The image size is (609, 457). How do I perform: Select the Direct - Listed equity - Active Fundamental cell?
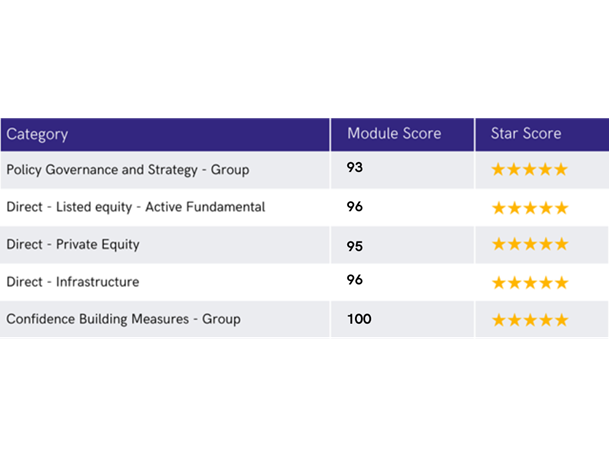136,207
